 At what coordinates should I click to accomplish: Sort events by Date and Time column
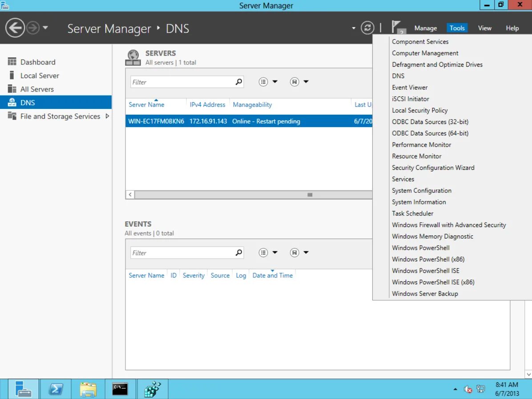point(272,275)
